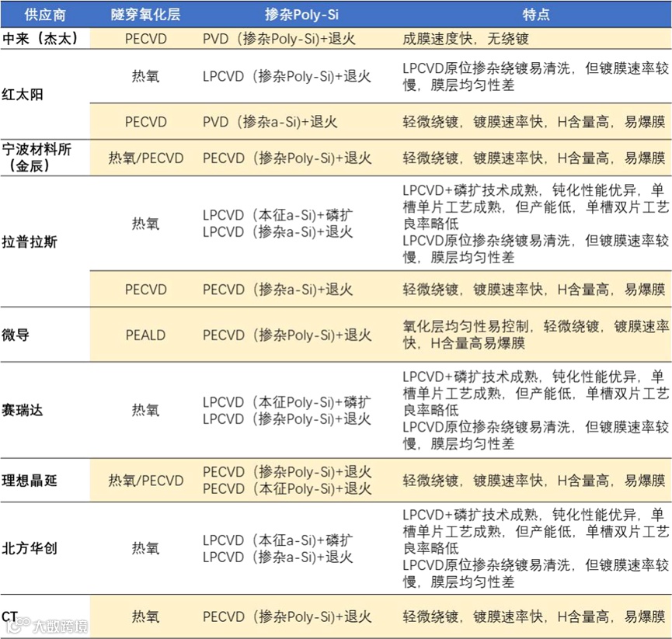Click supplier name 中来（杰太）
672x639 pixels.
pyautogui.click(x=40, y=39)
